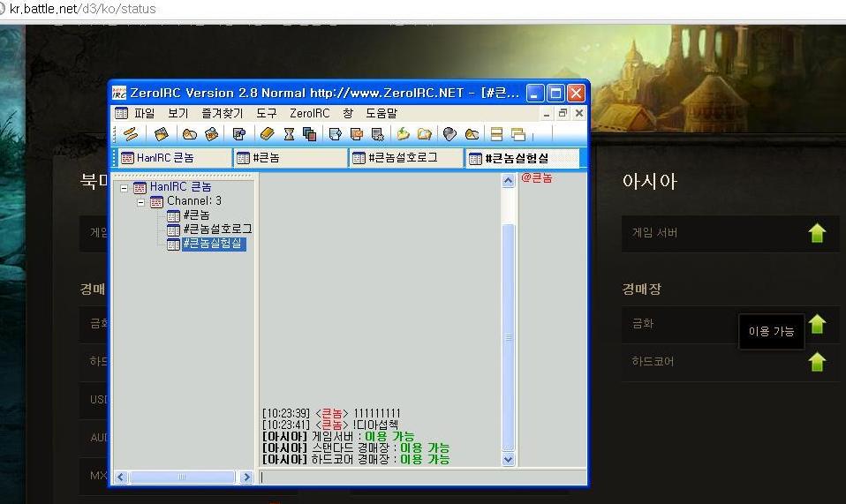Image resolution: width=846 pixels, height=504 pixels.
Task: Click user @큰놈 in the nick list
Action: coord(537,178)
